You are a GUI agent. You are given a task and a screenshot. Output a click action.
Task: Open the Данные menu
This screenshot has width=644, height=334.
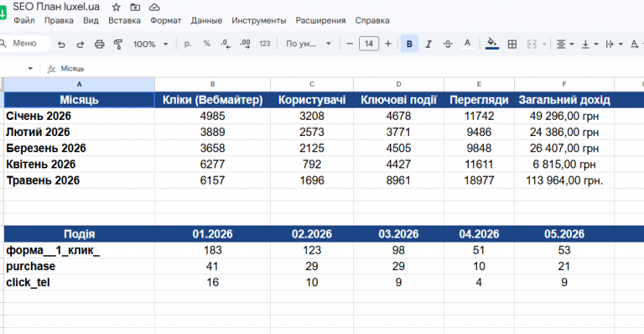pyautogui.click(x=206, y=20)
